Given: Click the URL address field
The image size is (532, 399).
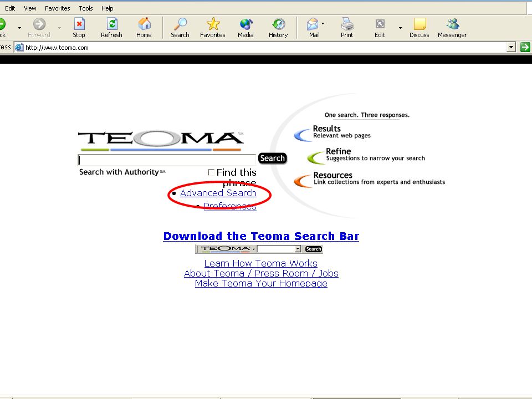Looking at the screenshot, I should [265, 48].
